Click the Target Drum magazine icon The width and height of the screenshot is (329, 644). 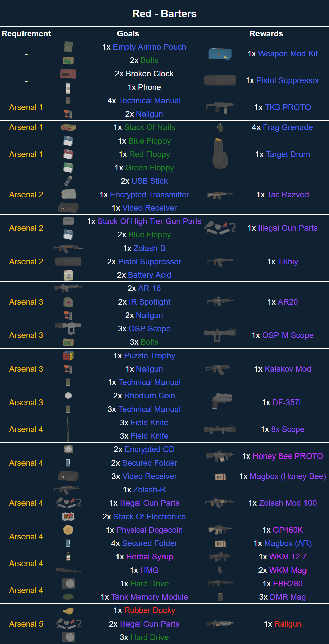tap(220, 154)
